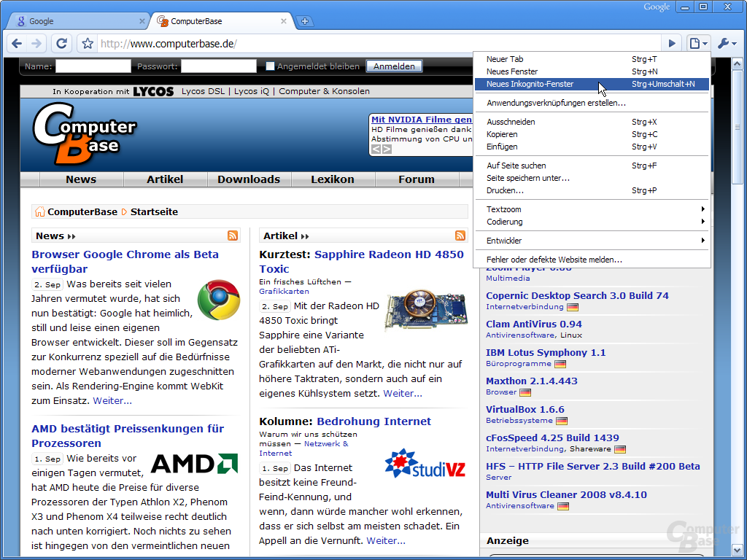The height and width of the screenshot is (560, 747).
Task: Click the vertical scrollbar up arrow
Action: [737, 64]
